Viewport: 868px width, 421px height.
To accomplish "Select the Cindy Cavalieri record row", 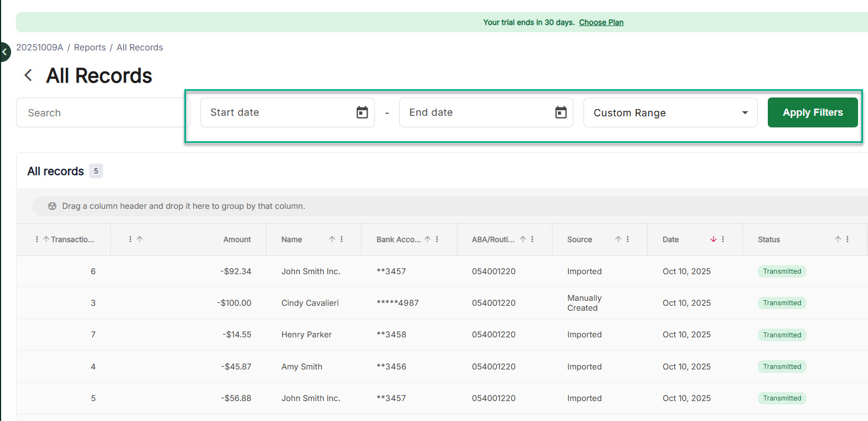I will [x=309, y=303].
